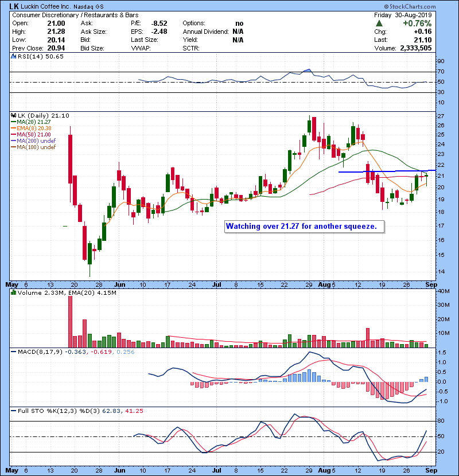Click the MACD histogram value 0.256
Screen dimensions: 459x476
pos(125,352)
